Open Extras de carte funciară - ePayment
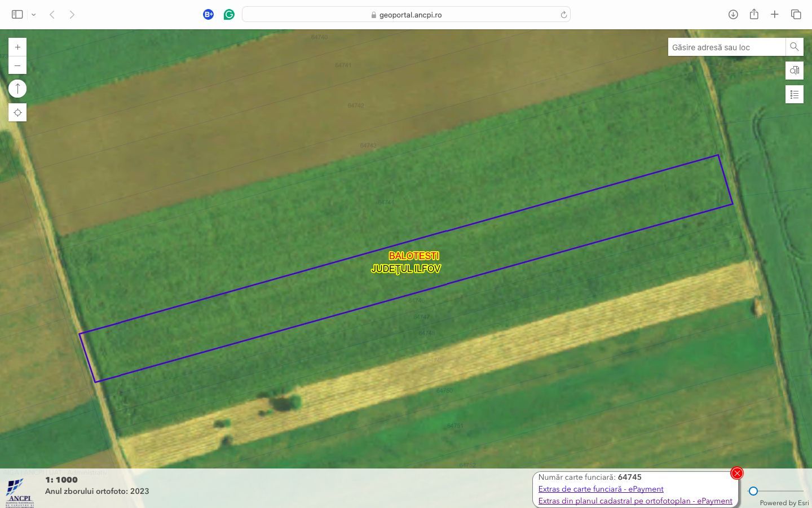Image resolution: width=812 pixels, height=508 pixels. click(x=601, y=489)
